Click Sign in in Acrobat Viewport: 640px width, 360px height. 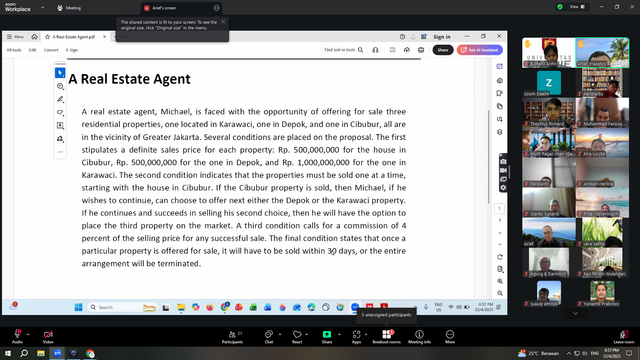tap(442, 37)
